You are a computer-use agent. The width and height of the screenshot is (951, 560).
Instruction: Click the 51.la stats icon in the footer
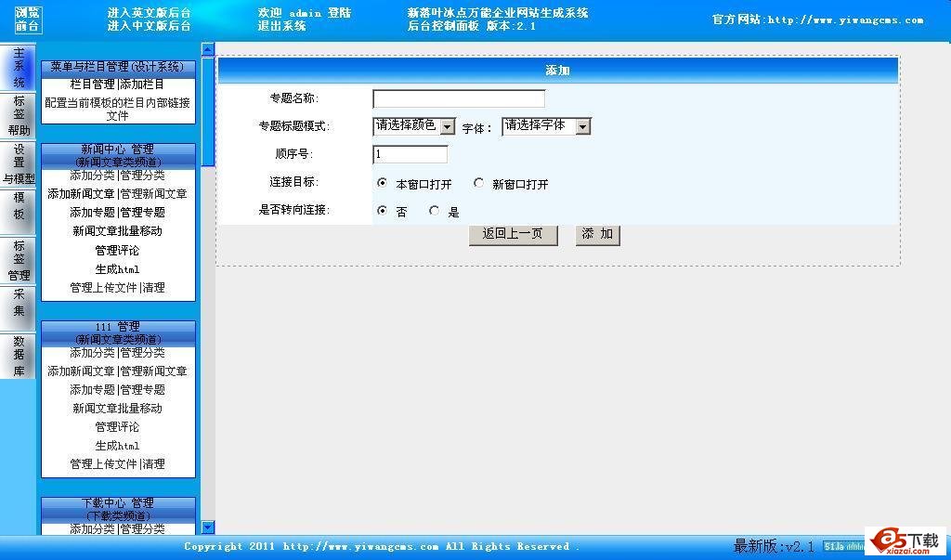pos(843,546)
